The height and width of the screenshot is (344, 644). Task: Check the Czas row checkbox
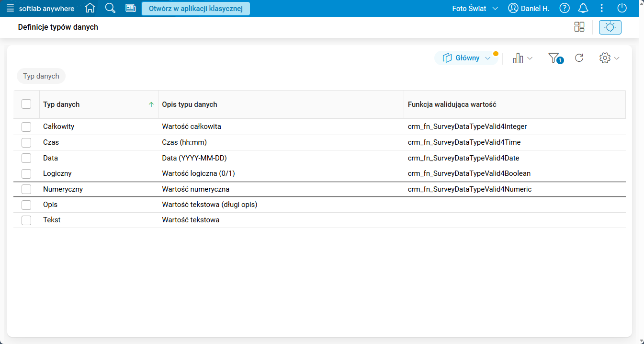[x=26, y=143]
